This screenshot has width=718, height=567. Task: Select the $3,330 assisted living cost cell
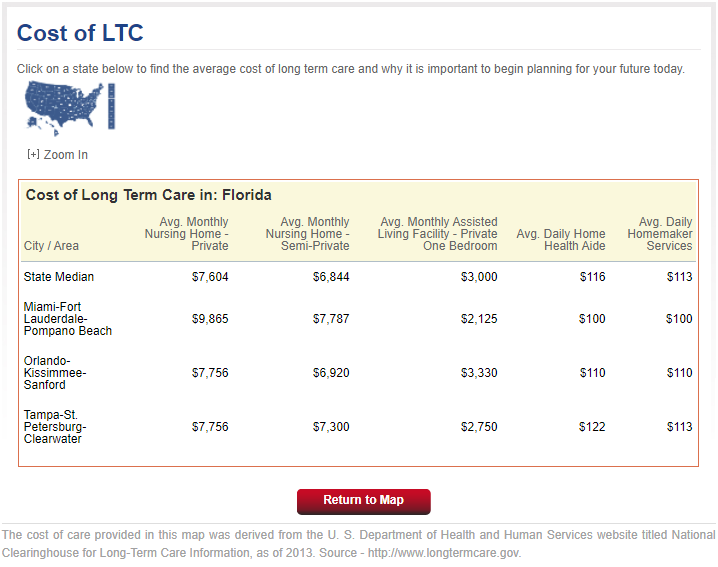coord(479,373)
